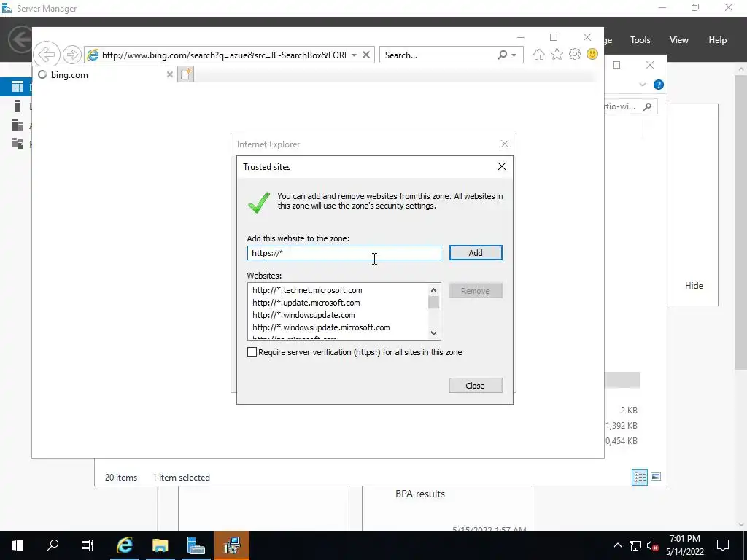Screen dimensions: 747x560
Task: Click the search magnifier icon in IE
Action: (x=502, y=55)
